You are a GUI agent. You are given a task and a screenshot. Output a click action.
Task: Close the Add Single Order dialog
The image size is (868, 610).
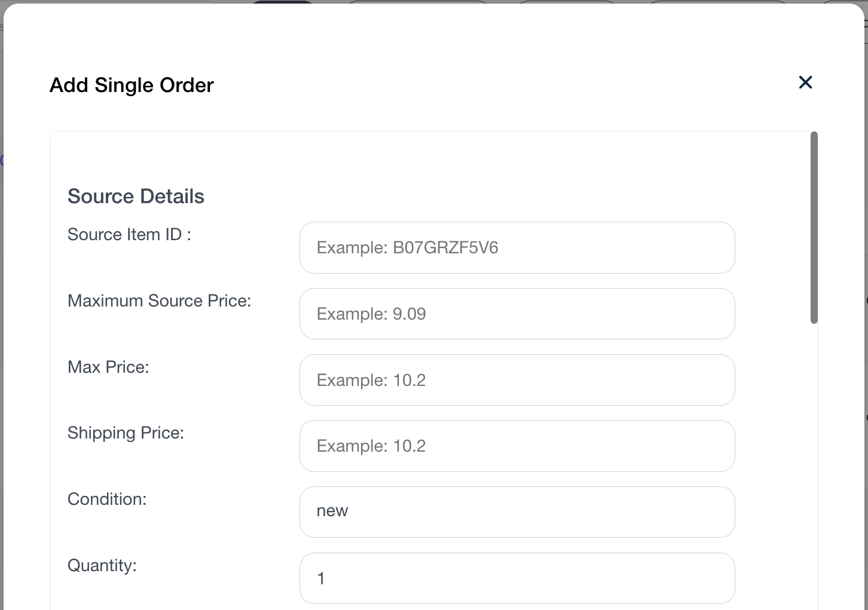pyautogui.click(x=805, y=82)
